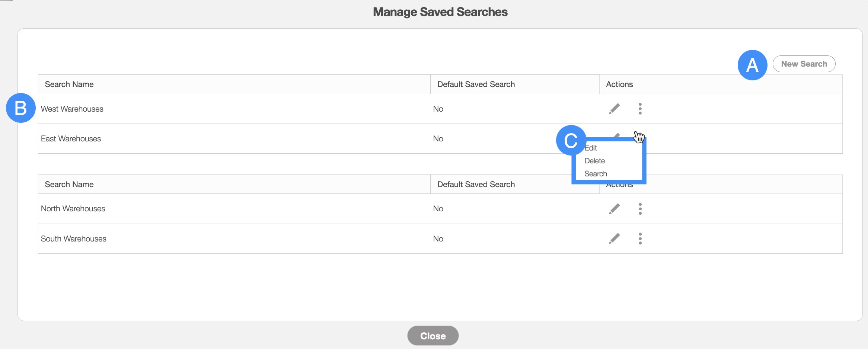
Task: Choose Edit from the open popup menu
Action: point(591,148)
